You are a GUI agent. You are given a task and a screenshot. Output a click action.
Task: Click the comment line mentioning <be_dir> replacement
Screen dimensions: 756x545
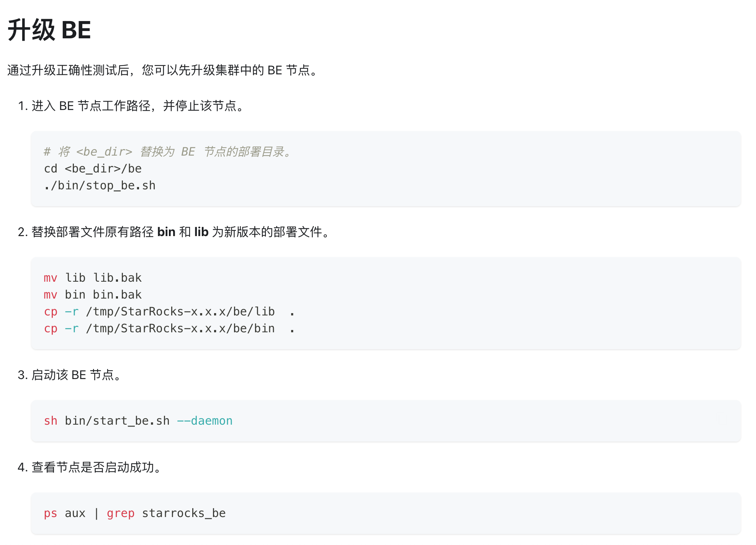[168, 152]
